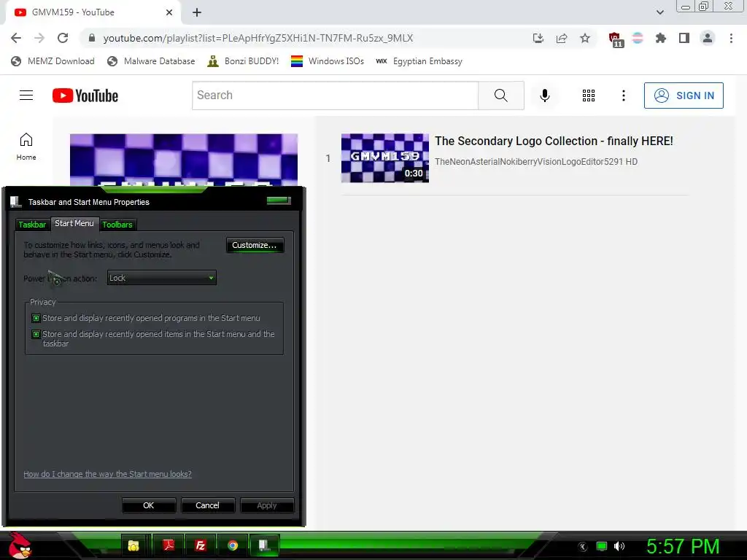Viewport: 747px width, 560px height.
Task: Open Chrome profile avatar
Action: pyautogui.click(x=708, y=38)
